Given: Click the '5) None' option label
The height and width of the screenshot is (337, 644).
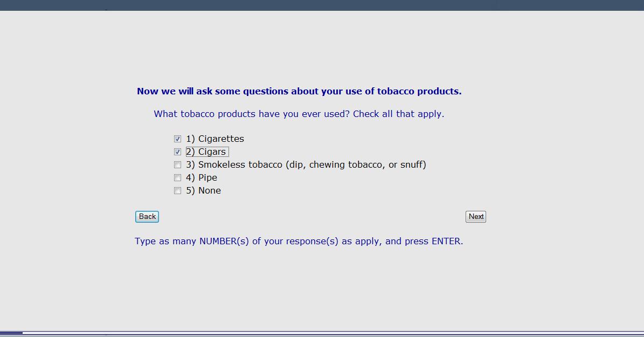Looking at the screenshot, I should pos(203,191).
